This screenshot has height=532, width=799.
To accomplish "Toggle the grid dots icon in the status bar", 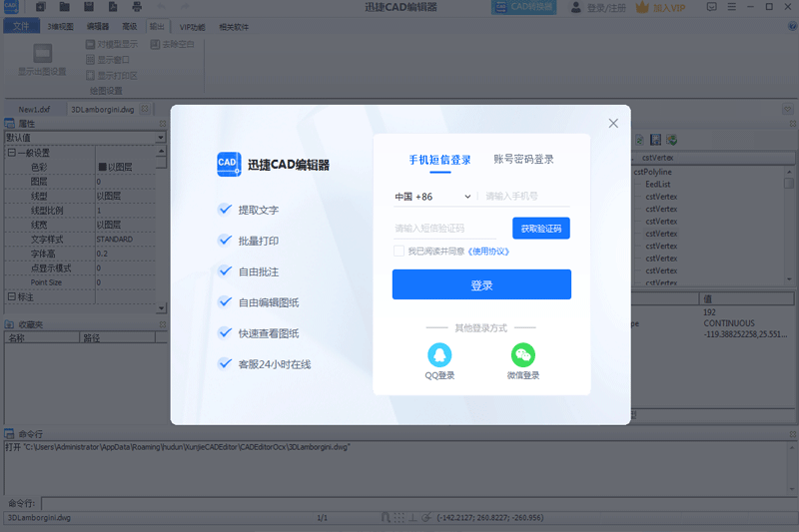I will tap(399, 518).
